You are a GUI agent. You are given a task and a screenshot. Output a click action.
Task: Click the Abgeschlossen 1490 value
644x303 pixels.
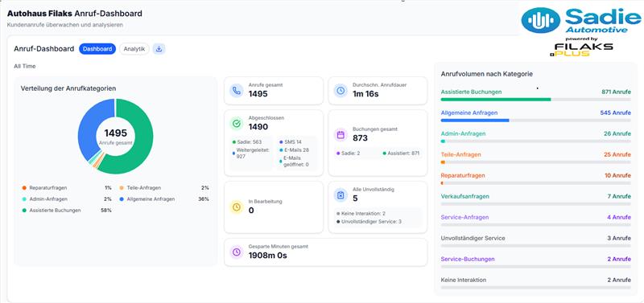point(258,127)
